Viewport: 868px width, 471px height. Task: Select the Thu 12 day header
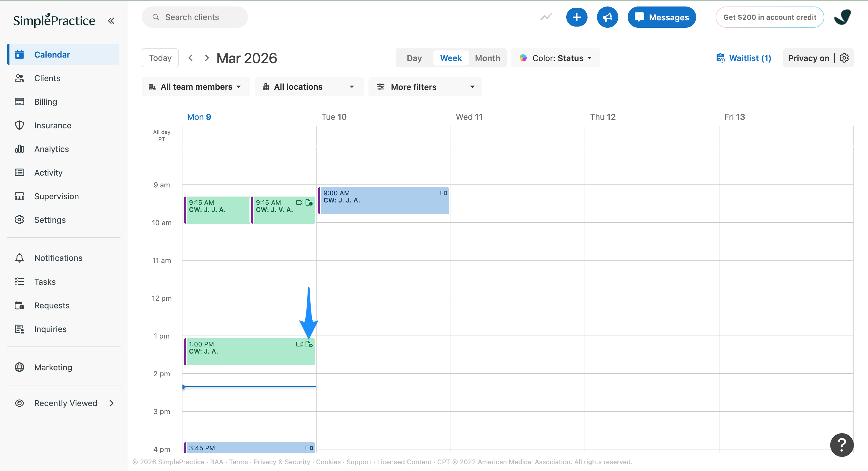pos(603,117)
